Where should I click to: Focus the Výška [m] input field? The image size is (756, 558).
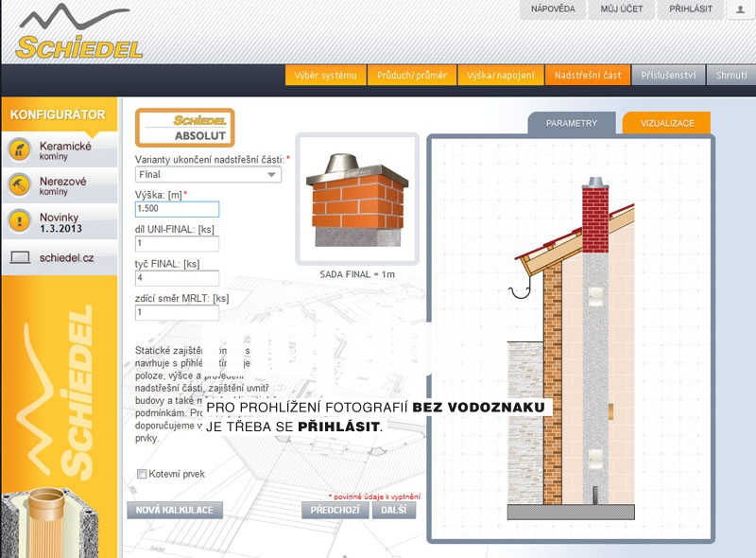177,209
